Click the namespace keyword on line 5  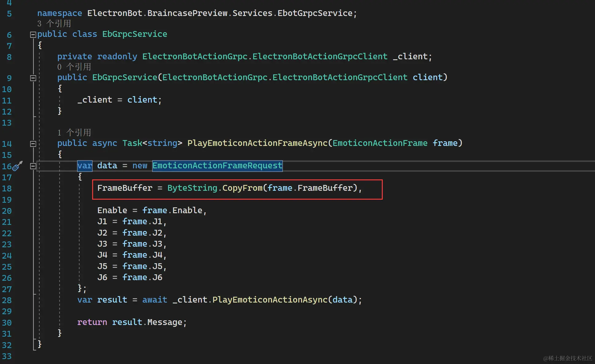(60, 13)
